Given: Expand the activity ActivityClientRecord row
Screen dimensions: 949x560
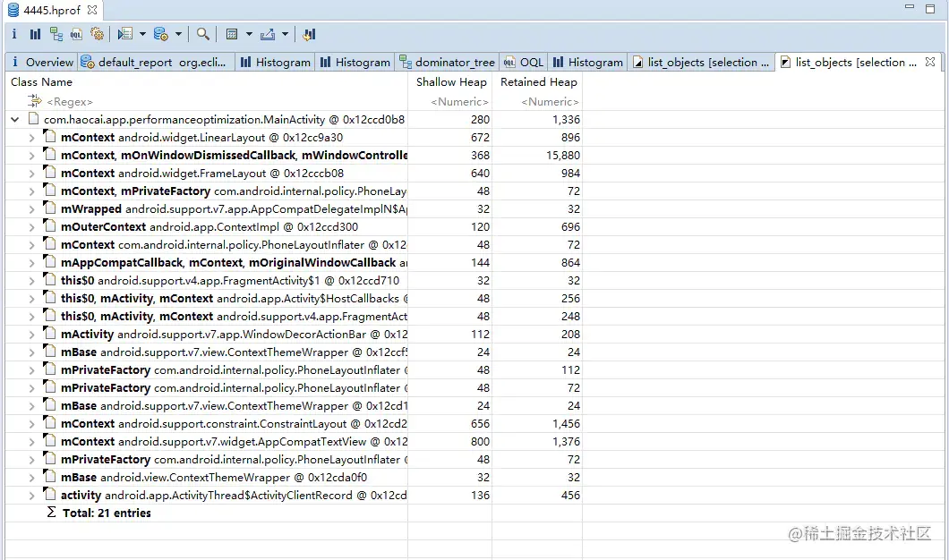Looking at the screenshot, I should [x=31, y=496].
